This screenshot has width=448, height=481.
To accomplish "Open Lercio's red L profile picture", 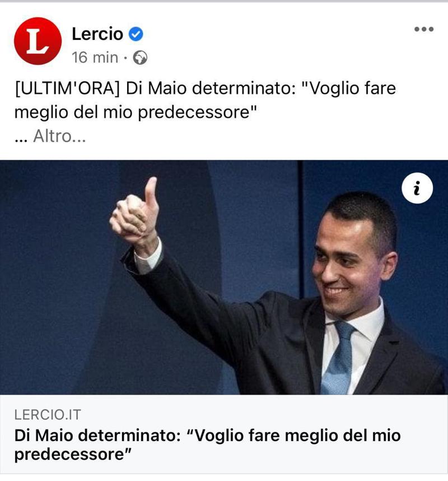I will pos(38,41).
